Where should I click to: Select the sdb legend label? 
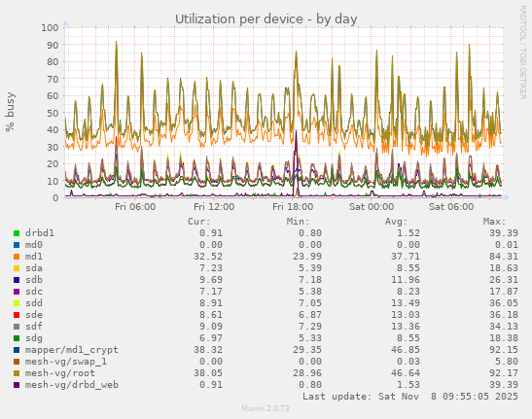(x=34, y=280)
